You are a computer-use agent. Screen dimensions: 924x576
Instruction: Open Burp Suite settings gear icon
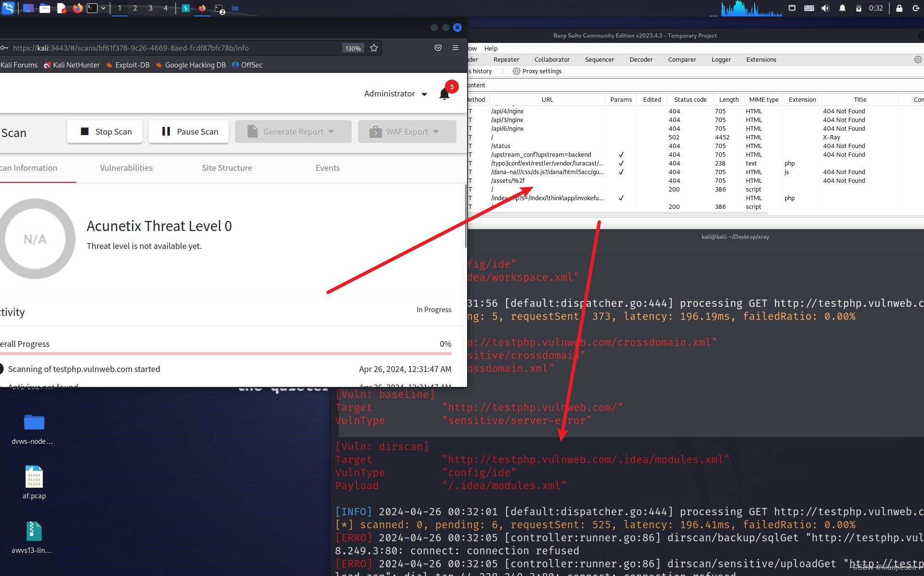[x=918, y=60]
